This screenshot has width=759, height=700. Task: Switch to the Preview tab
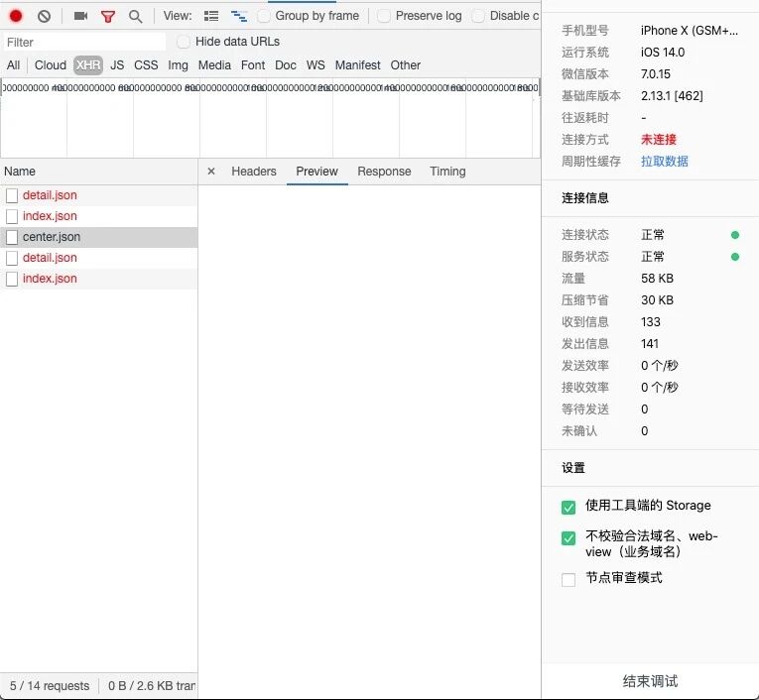click(x=317, y=172)
